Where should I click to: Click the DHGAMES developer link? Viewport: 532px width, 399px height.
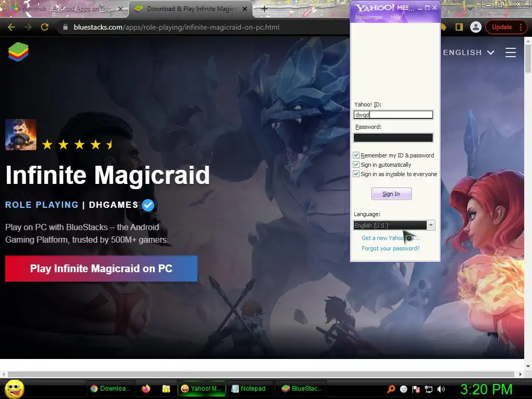113,205
